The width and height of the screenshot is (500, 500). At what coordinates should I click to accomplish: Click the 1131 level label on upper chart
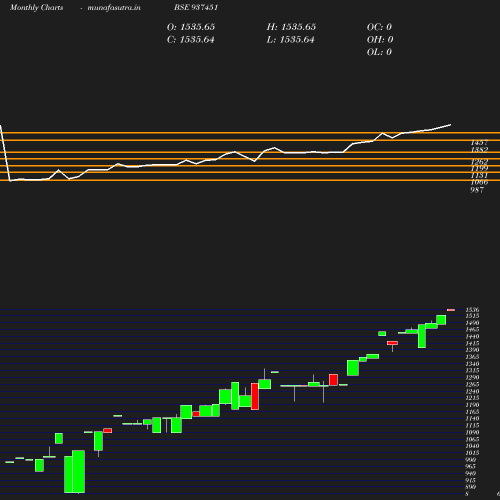pos(479,175)
